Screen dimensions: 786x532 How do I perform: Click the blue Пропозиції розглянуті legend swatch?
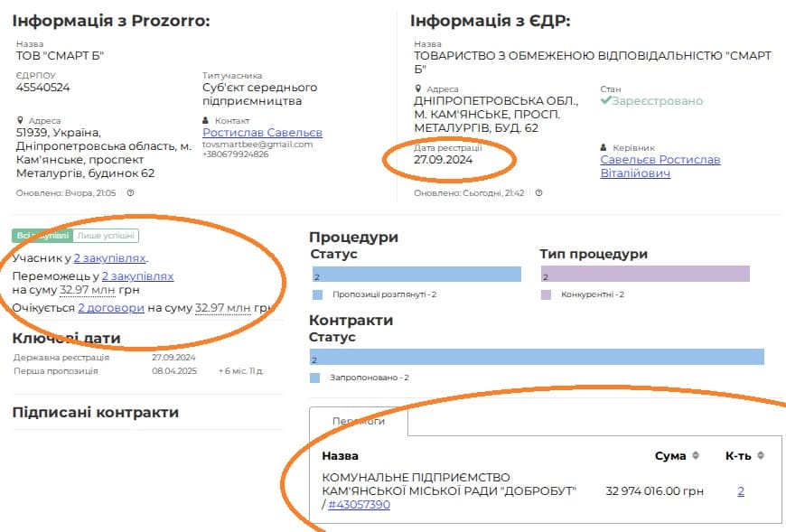(317, 294)
